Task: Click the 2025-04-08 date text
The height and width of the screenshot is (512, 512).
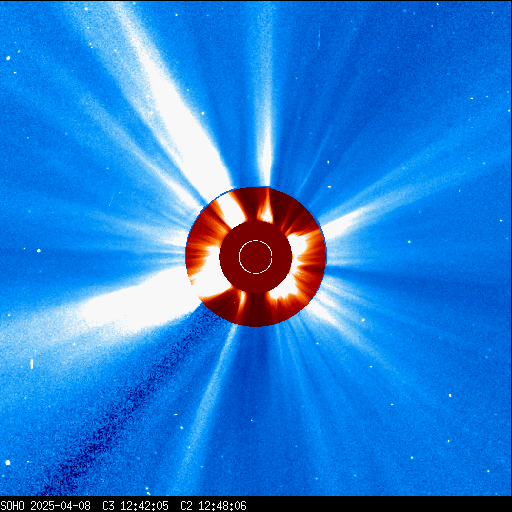Action: click(x=60, y=506)
